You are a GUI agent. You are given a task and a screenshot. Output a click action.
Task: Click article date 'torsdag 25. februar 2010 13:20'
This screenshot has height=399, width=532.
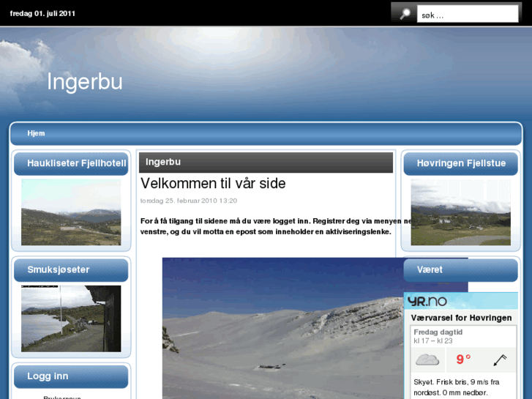[x=189, y=201]
